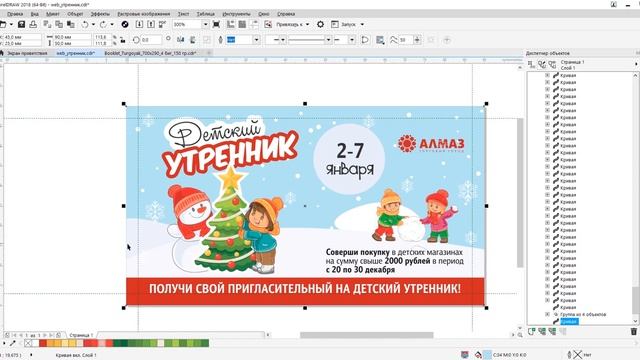Click the add page icon in page navigator
This screenshot has width=640, height=360.
tap(59, 335)
